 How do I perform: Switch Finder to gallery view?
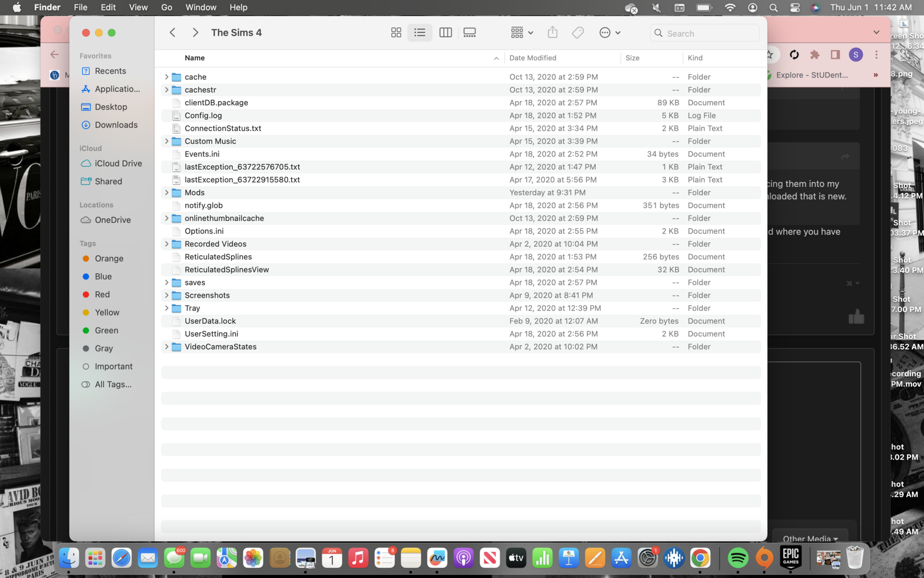[470, 33]
